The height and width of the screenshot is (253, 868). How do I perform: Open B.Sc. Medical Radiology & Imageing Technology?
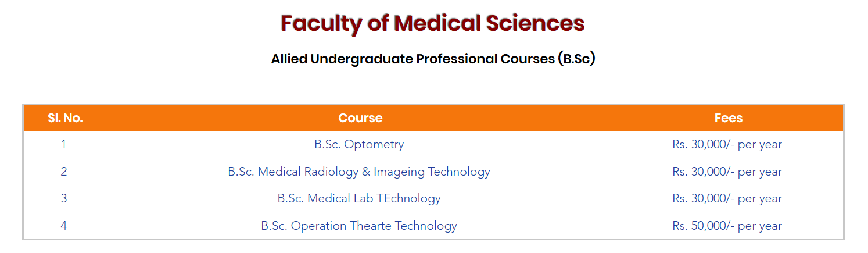click(359, 172)
